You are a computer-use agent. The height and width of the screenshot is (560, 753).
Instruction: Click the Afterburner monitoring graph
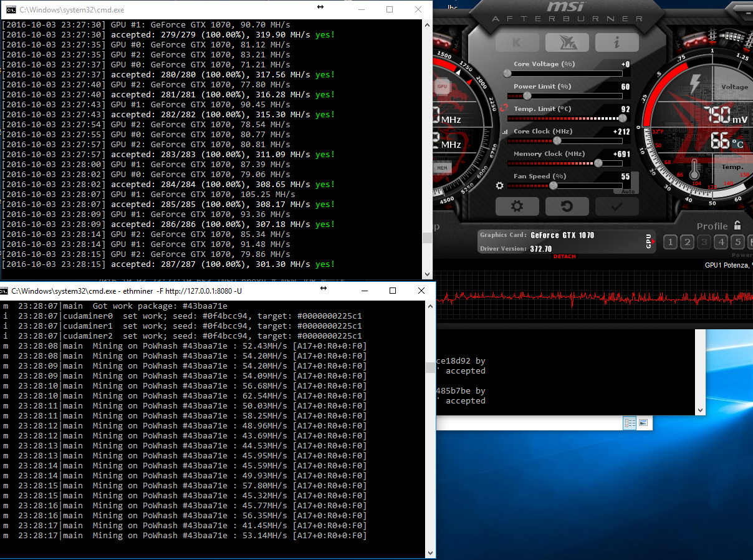(595, 297)
